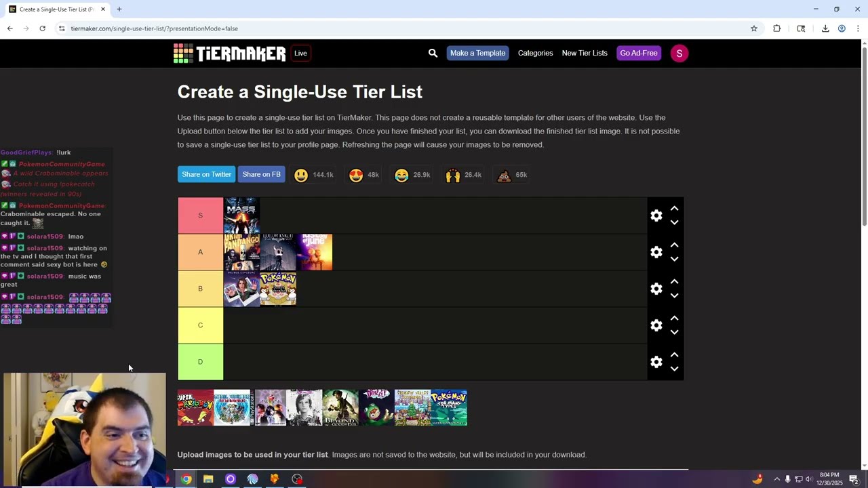
Task: Open settings gear for S tier
Action: pyautogui.click(x=656, y=216)
